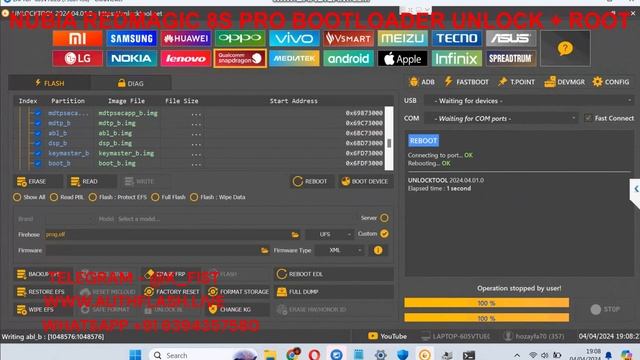Viewport: 640px width, 360px height.
Task: Select the Huawei brand tile
Action: click(186, 39)
